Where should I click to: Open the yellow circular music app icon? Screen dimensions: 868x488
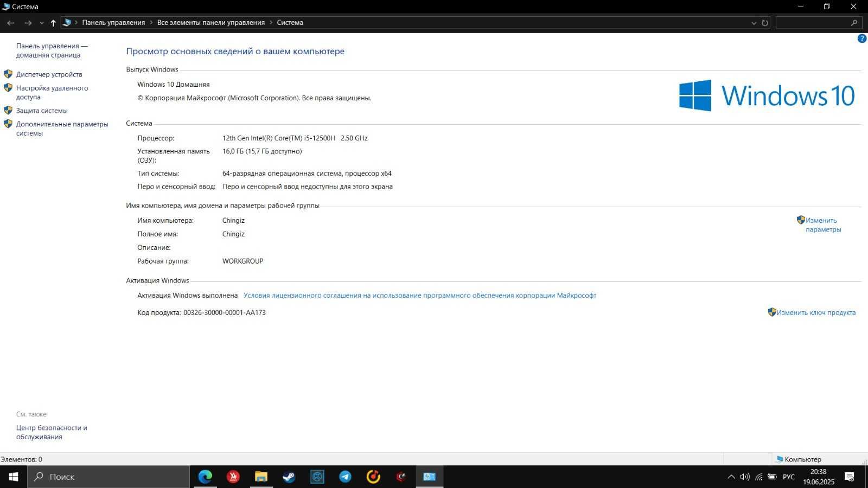tap(373, 477)
